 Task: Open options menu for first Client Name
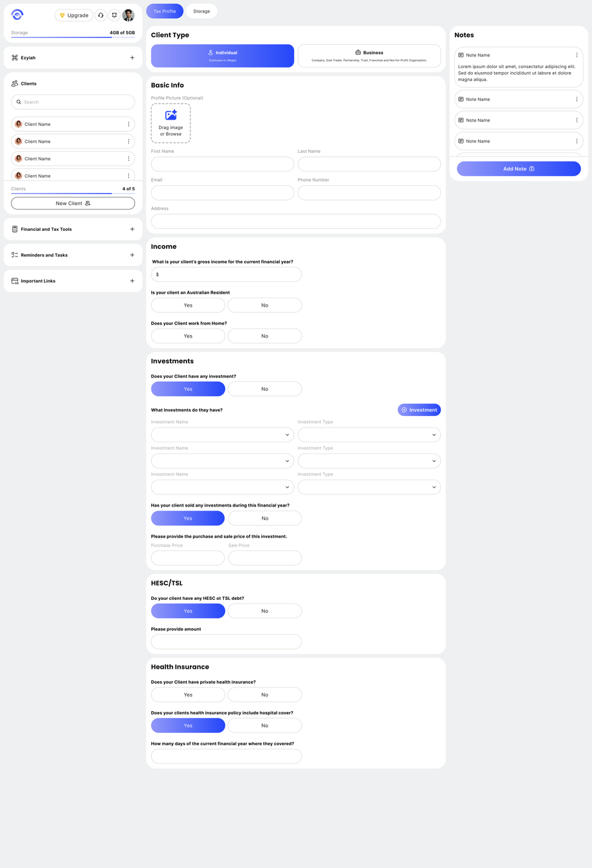point(129,124)
